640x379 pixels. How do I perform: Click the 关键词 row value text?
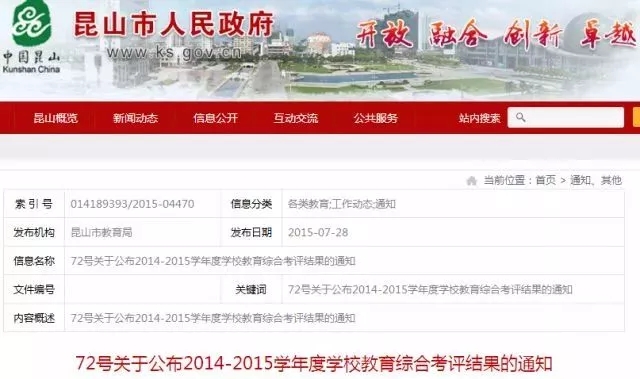pos(430,290)
